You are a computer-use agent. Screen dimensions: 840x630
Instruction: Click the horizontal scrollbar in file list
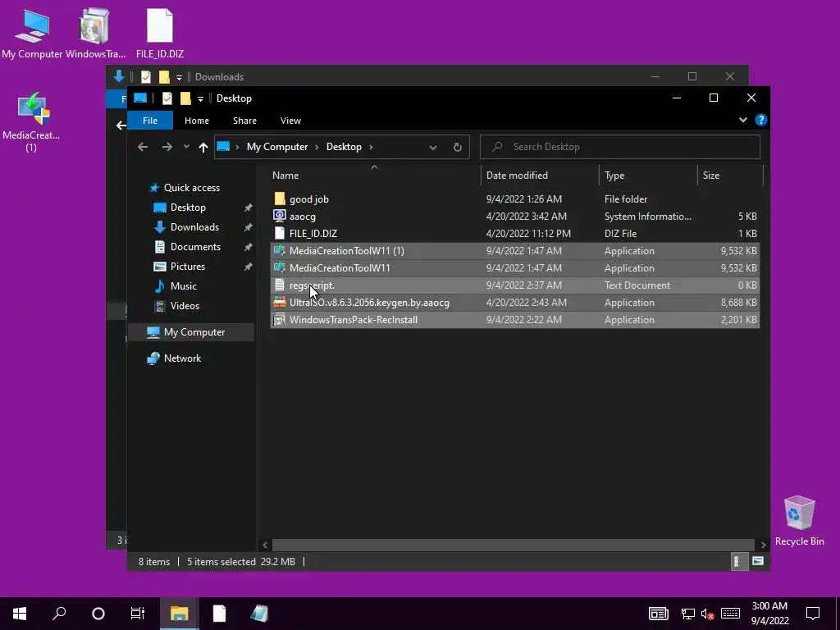tap(514, 545)
